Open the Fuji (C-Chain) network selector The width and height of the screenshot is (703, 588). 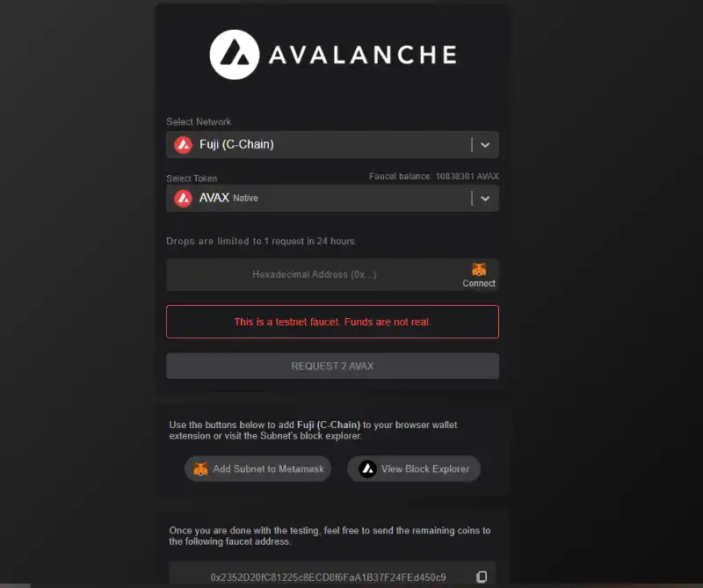click(x=332, y=145)
